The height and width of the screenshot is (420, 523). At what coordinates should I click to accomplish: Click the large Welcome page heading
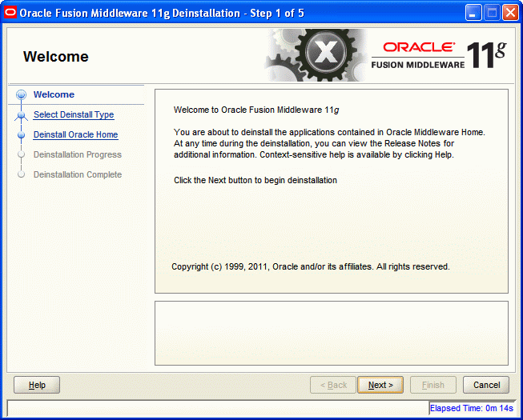56,56
